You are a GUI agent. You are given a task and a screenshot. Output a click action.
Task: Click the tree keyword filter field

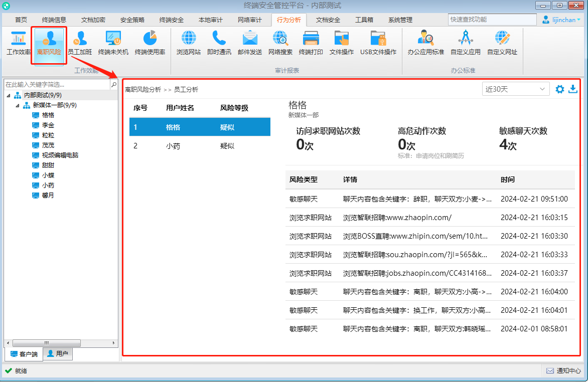pyautogui.click(x=57, y=84)
